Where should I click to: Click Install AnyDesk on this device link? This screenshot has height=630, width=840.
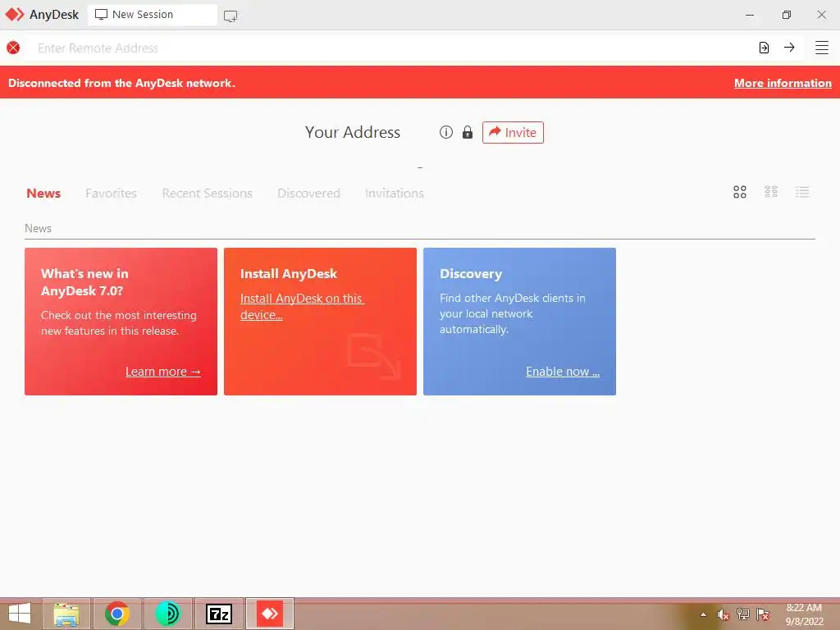(302, 307)
